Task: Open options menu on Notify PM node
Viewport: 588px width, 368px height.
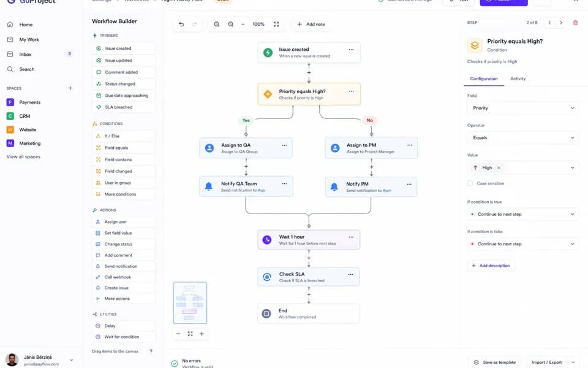Action: click(x=409, y=184)
